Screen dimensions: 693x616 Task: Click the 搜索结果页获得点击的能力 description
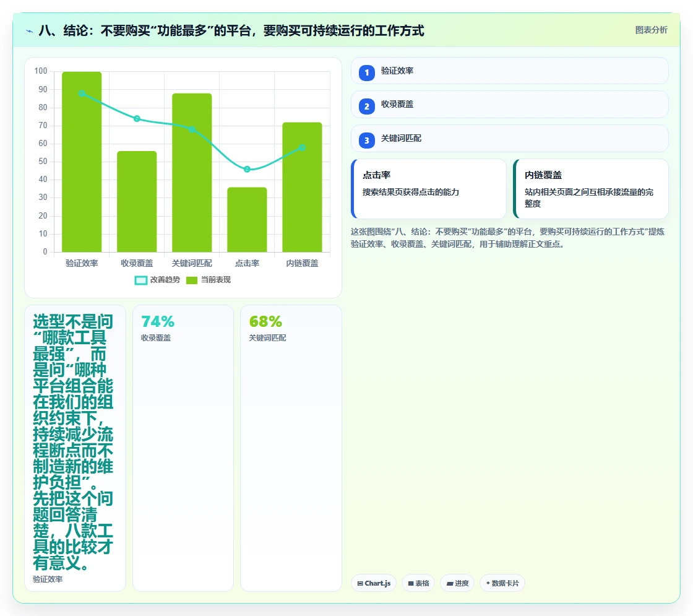411,193
